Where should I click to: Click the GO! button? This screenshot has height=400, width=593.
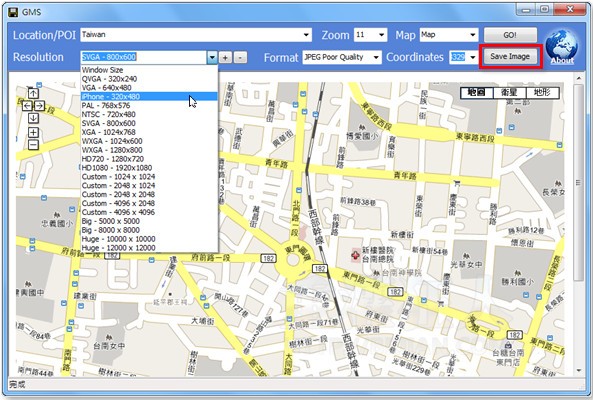[x=510, y=35]
